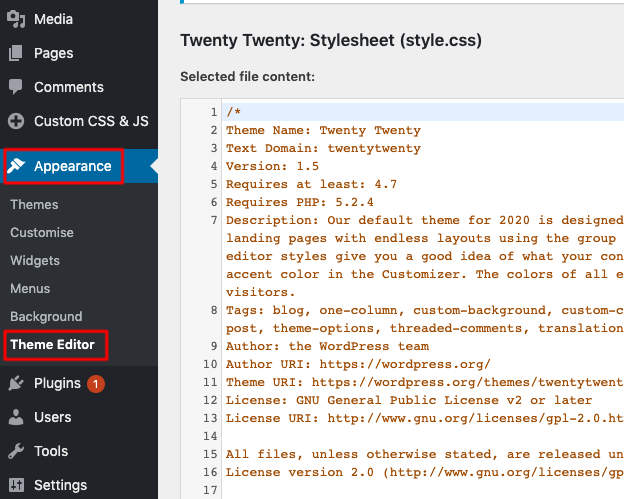Screen dimensions: 624x499
Task: Click the 'Twenty Twenty: Stylesheet (style.css)' heading
Action: 331,41
